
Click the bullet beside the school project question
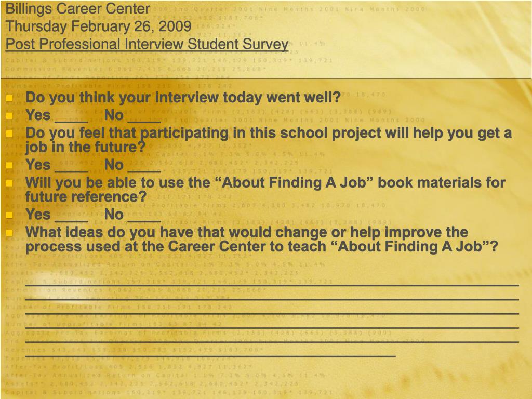click(x=9, y=134)
